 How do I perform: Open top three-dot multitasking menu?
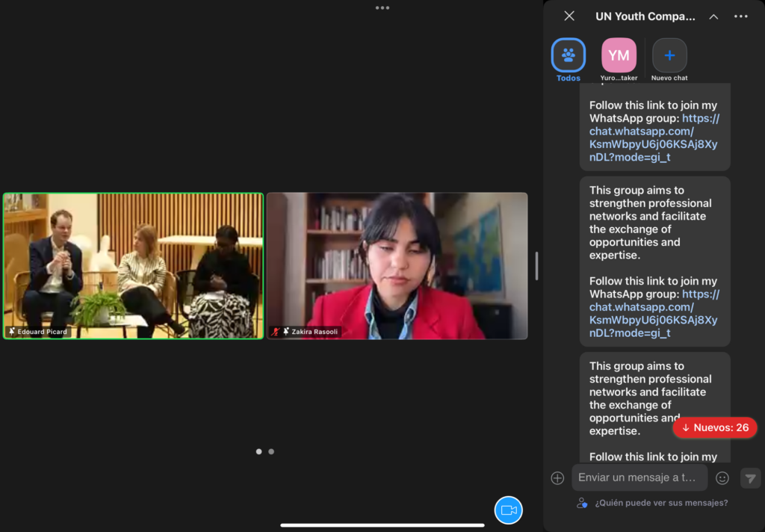point(382,8)
